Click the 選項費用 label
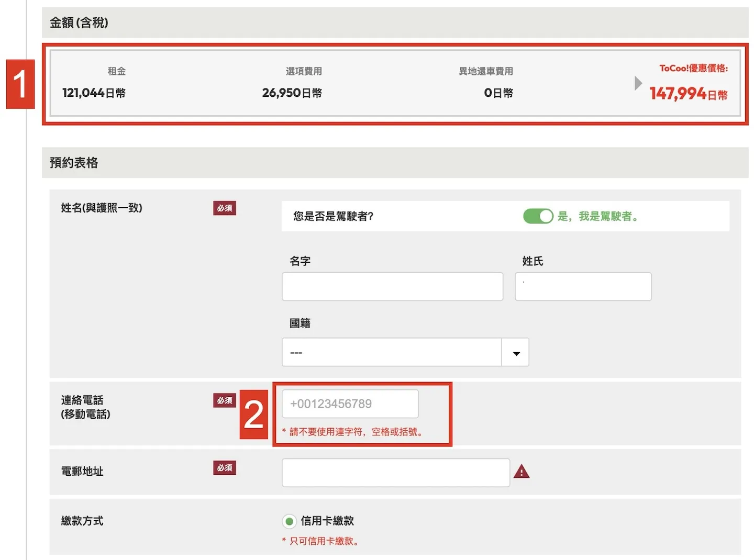754x560 pixels. click(x=304, y=71)
